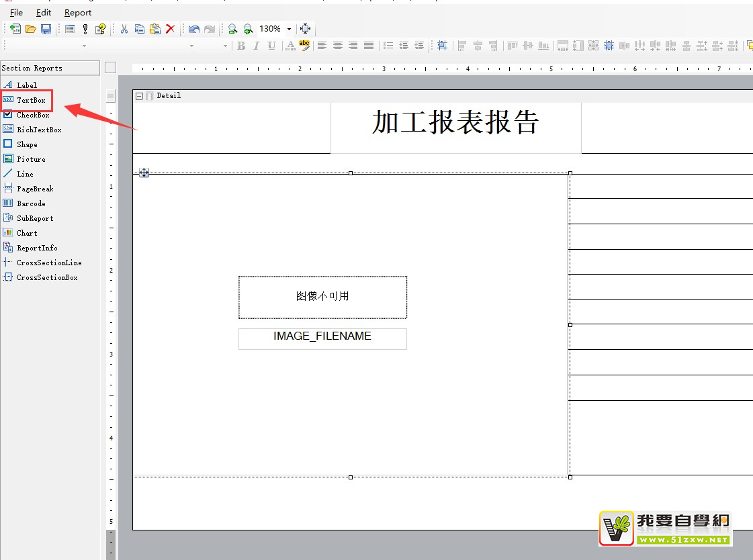Click the Save icon in toolbar
The width and height of the screenshot is (753, 560).
click(x=46, y=29)
